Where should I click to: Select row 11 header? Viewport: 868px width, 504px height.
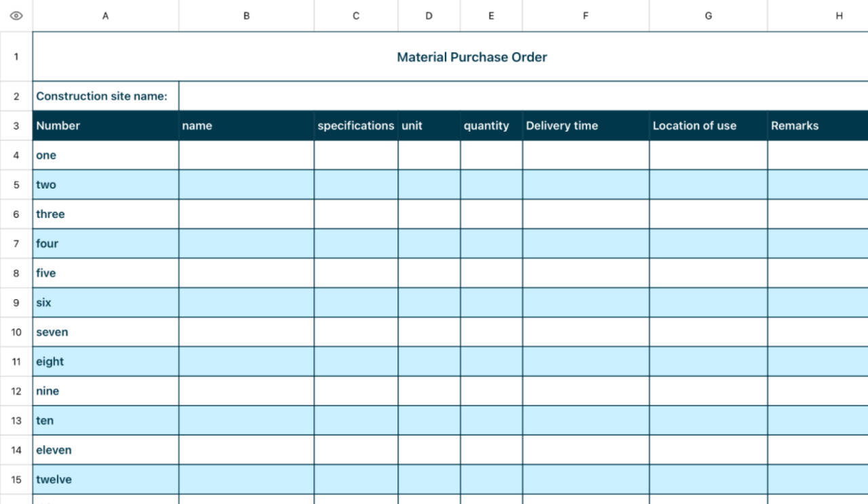pos(16,362)
